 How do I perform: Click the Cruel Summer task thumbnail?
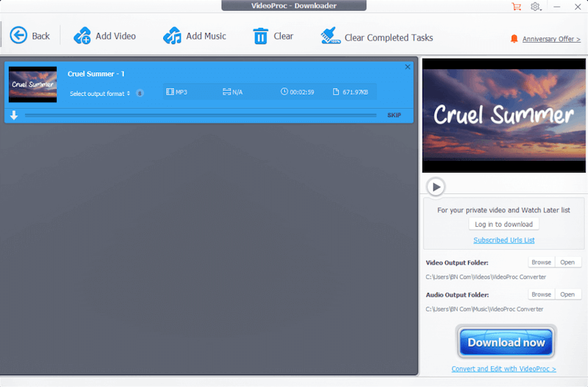click(32, 84)
